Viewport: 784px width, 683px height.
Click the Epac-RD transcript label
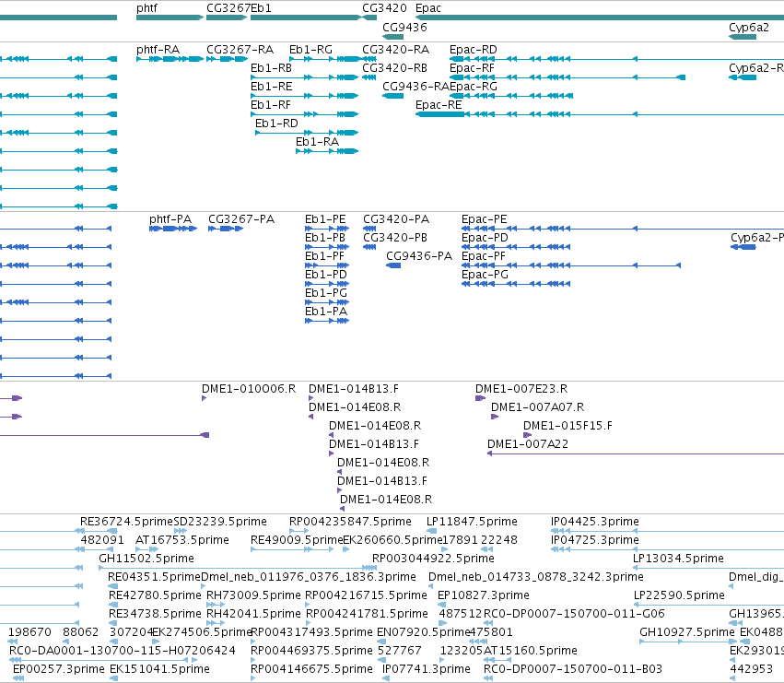point(473,50)
